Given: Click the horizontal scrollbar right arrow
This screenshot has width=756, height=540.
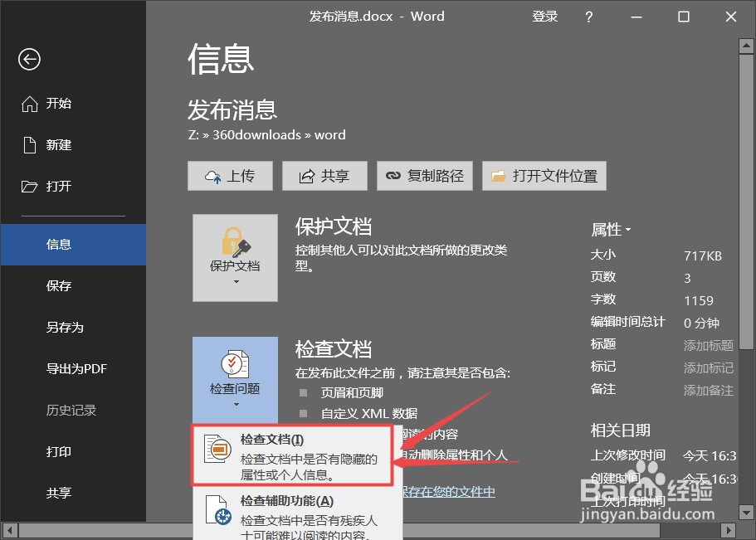Looking at the screenshot, I should pos(730,530).
